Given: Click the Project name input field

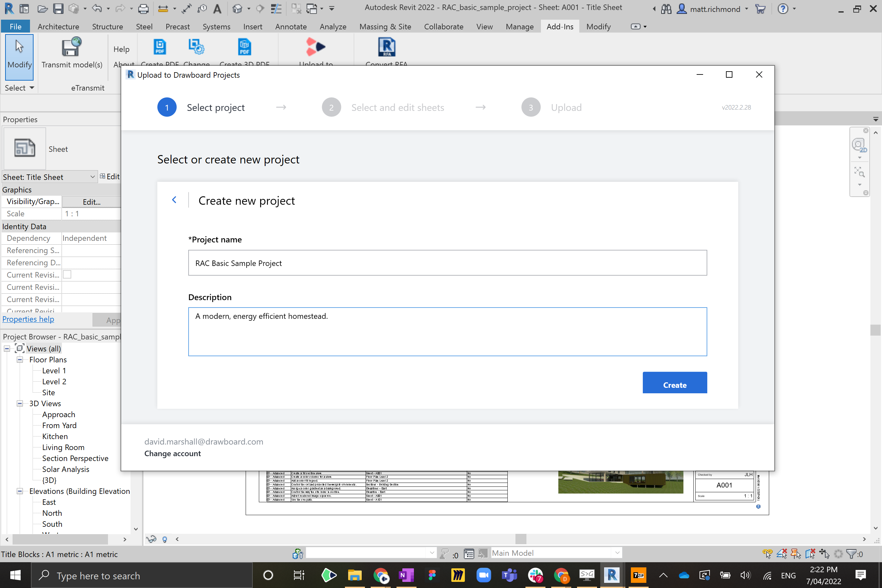Looking at the screenshot, I should (447, 263).
